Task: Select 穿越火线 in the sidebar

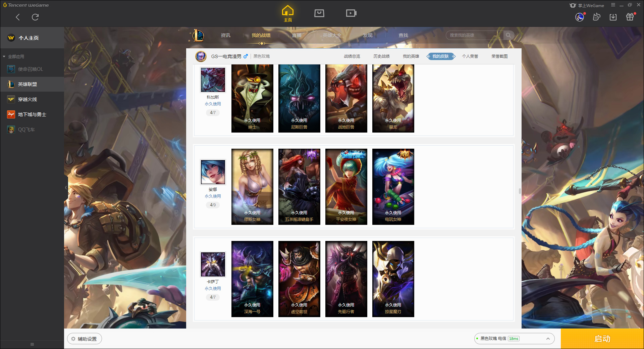Action: tap(32, 99)
